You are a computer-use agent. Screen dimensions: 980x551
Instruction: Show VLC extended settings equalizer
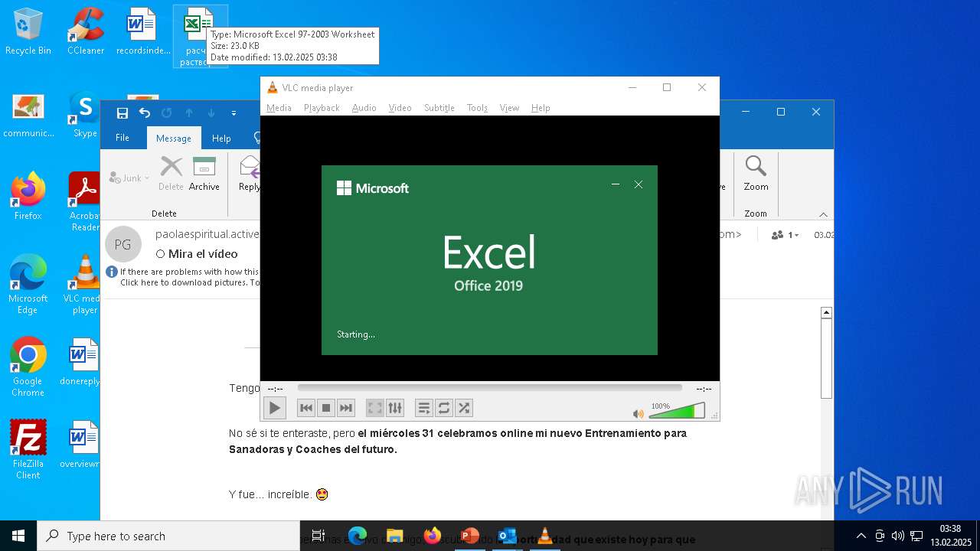click(394, 408)
